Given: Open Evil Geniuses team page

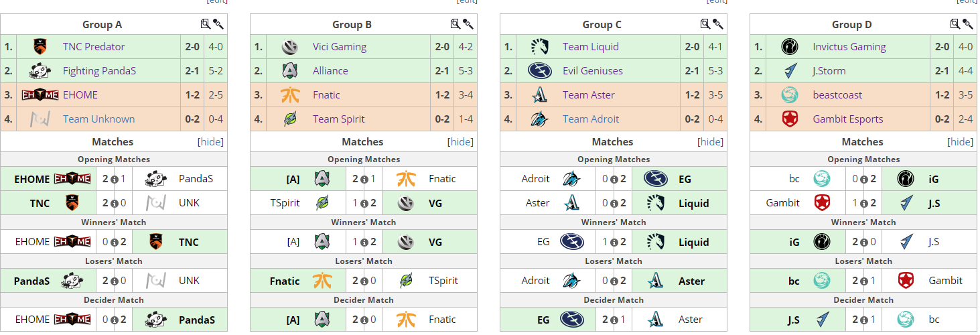Looking at the screenshot, I should point(593,71).
